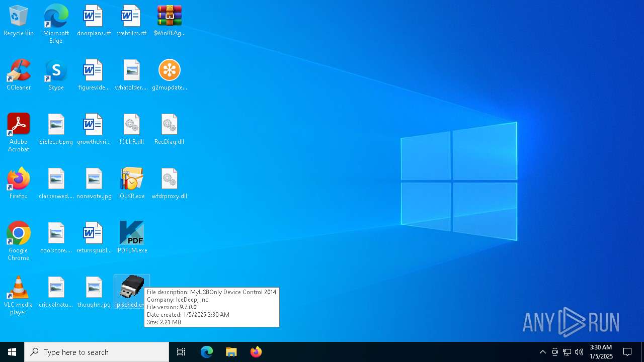Select the !OLKR.exe application icon
644x362 pixels.
tap(131, 184)
